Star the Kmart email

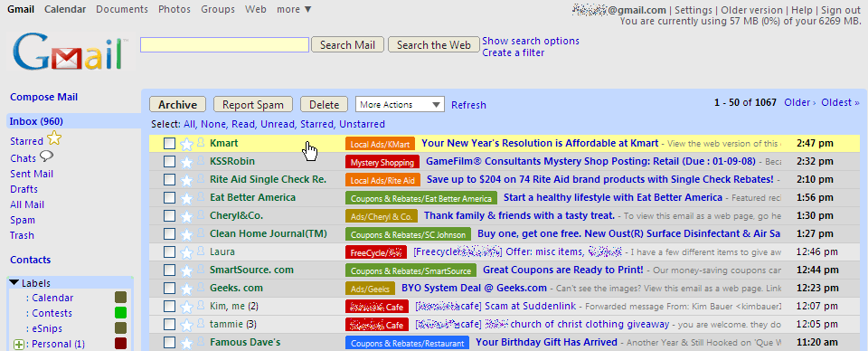(x=187, y=144)
